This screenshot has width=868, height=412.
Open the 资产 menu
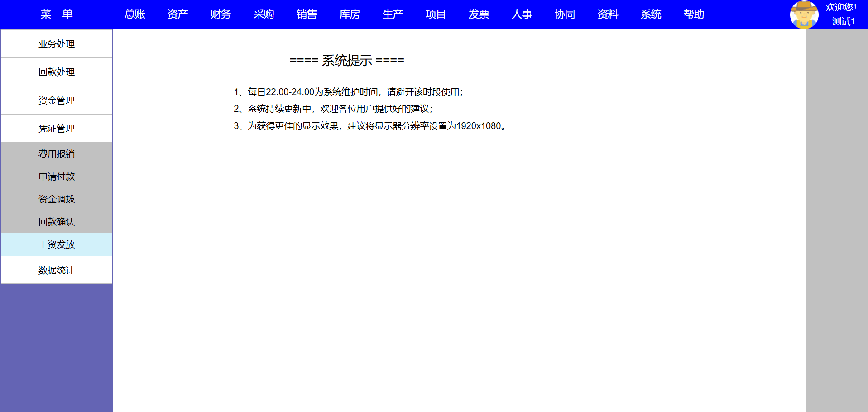click(x=177, y=14)
